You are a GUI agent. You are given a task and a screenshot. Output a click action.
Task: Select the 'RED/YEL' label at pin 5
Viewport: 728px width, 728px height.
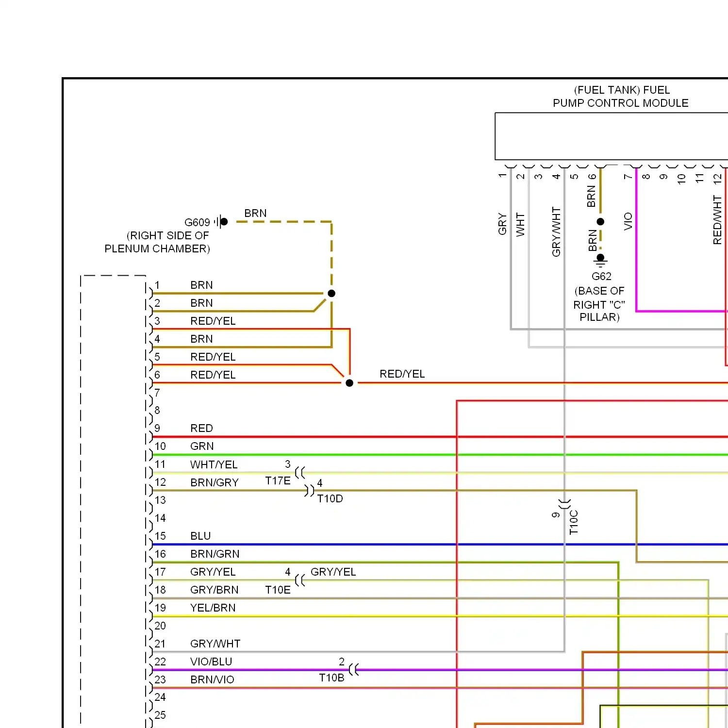click(213, 357)
